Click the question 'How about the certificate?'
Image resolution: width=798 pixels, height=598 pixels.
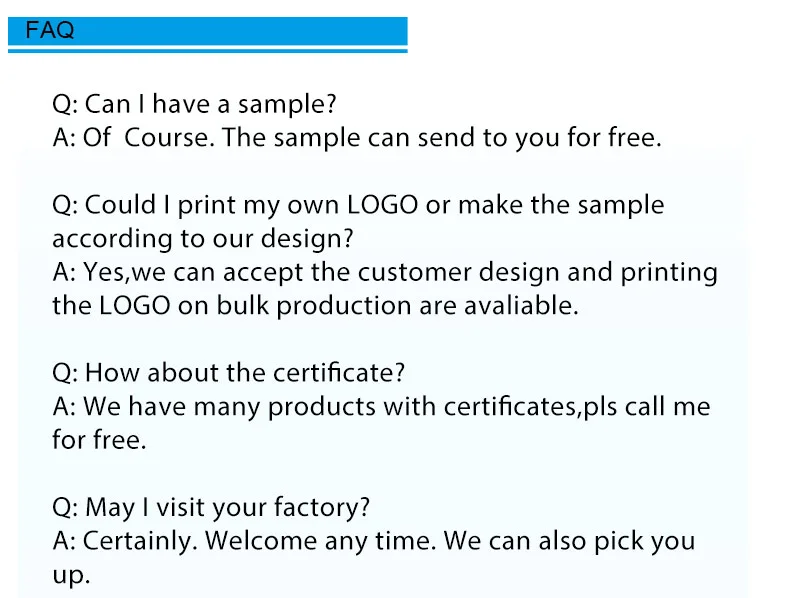(228, 373)
